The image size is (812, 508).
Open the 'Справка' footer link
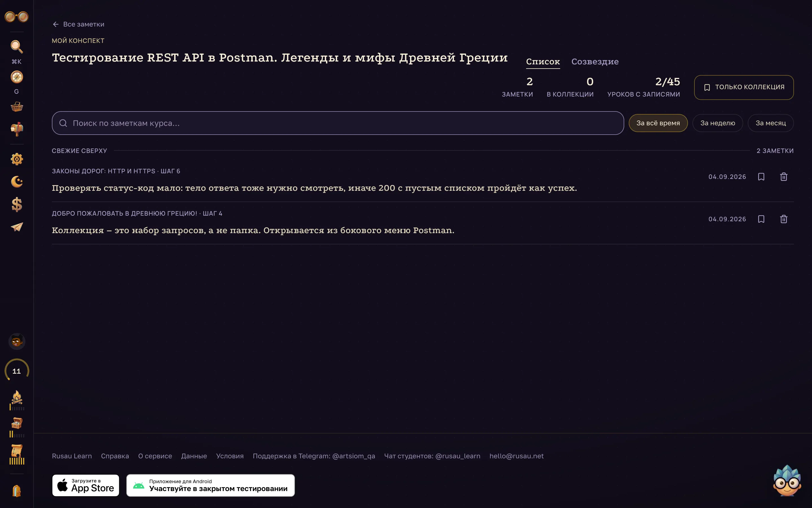click(115, 456)
